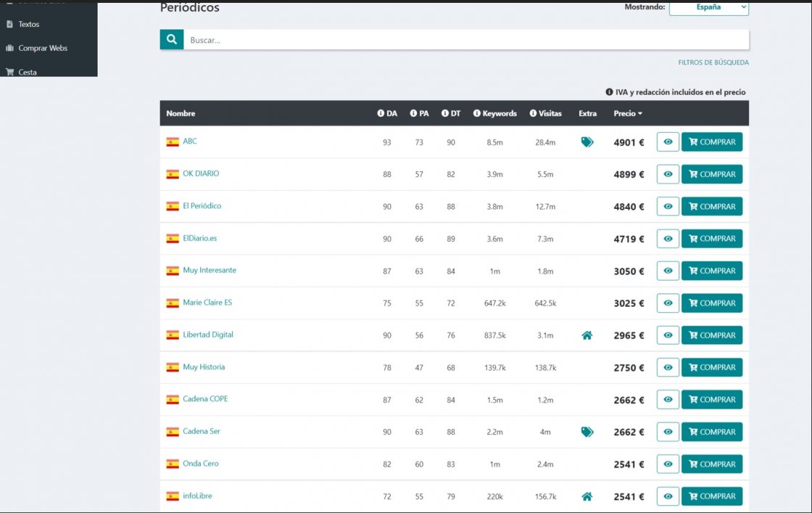Viewport: 812px width, 513px height.
Task: Click the Spain flag next to ABC
Action: (173, 141)
